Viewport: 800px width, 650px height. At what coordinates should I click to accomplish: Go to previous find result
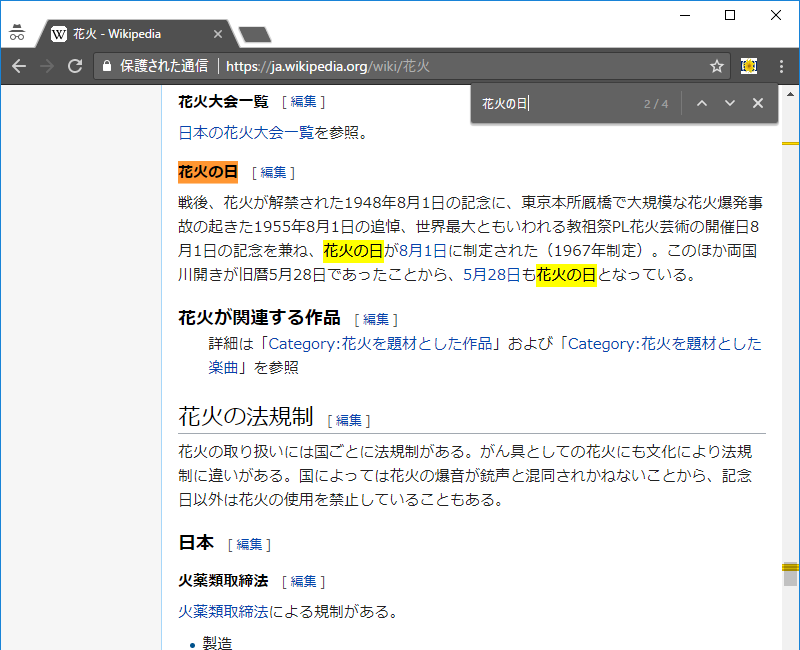[702, 103]
